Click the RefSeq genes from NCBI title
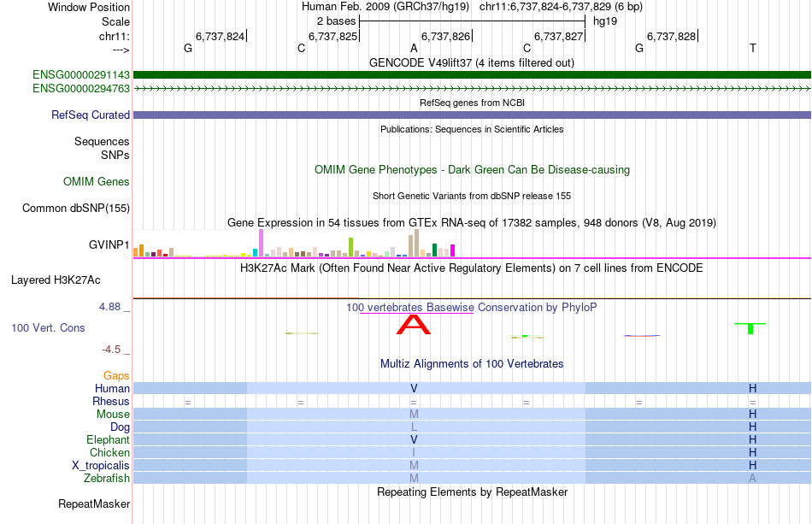812x524 pixels. [x=472, y=103]
